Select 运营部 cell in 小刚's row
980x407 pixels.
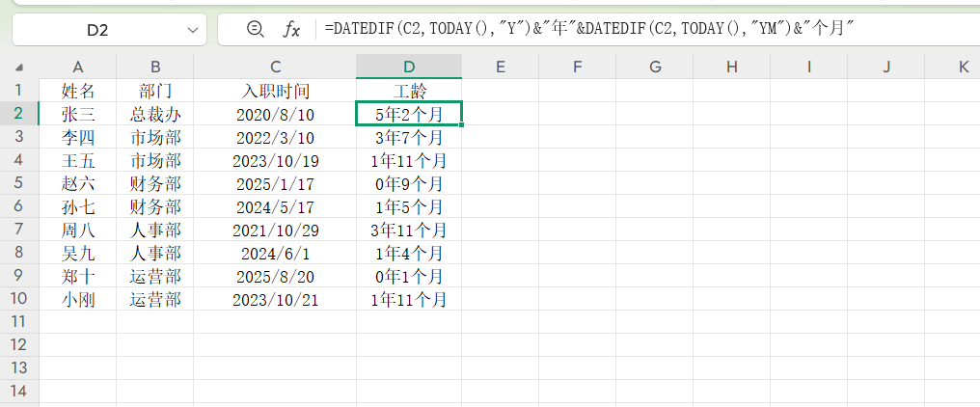[x=155, y=299]
